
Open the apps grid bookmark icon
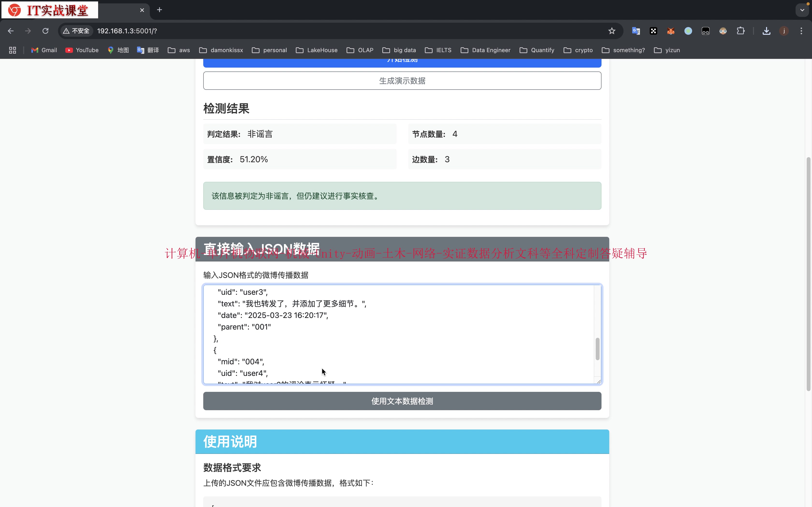pos(12,50)
